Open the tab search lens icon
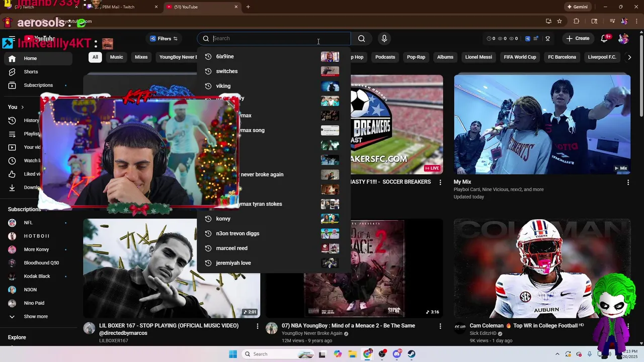The height and width of the screenshot is (362, 644). 594,21
